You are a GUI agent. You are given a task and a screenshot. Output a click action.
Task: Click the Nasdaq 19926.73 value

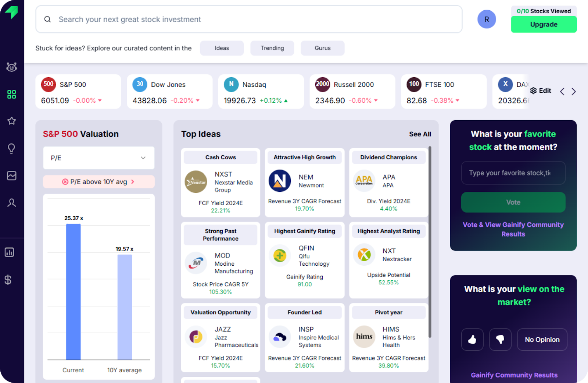[240, 100]
